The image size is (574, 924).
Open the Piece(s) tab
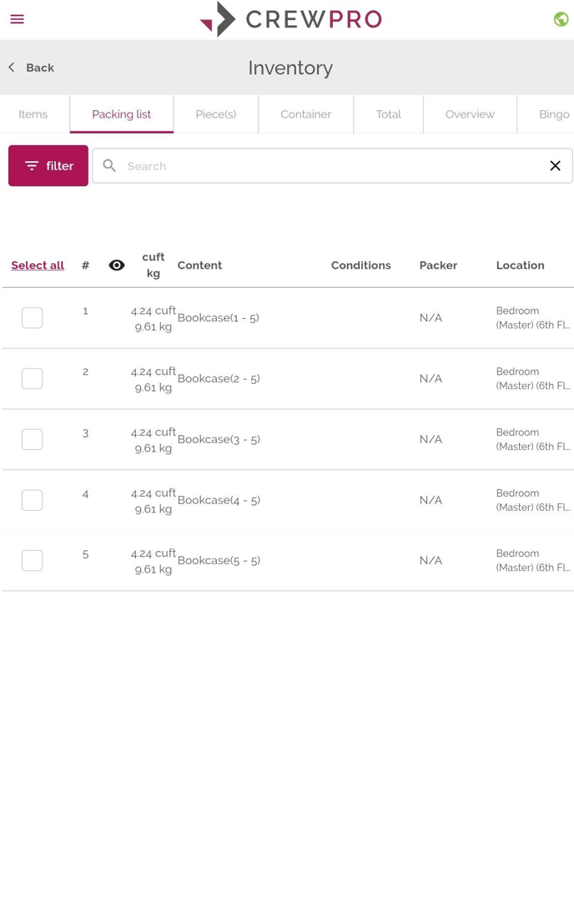coord(216,114)
